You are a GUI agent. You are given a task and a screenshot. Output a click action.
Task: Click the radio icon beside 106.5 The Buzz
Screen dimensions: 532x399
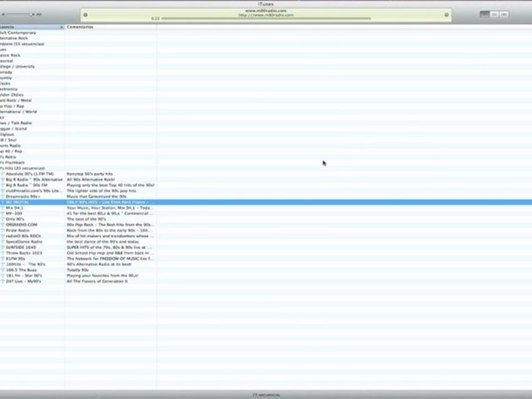point(3,270)
